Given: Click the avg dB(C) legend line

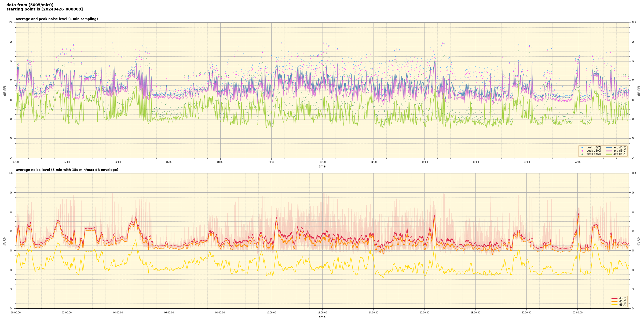Looking at the screenshot, I should (609, 151).
